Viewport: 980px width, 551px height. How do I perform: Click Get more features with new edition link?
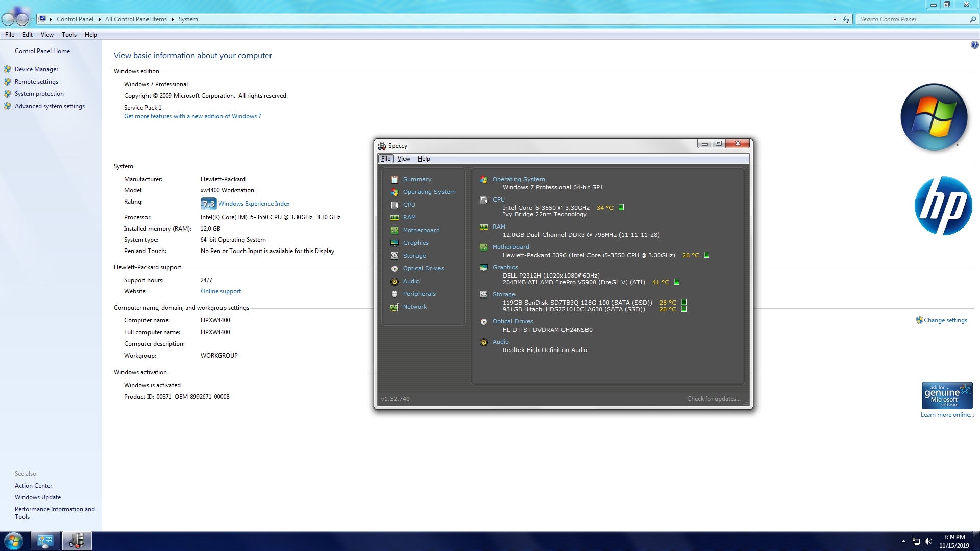click(192, 116)
